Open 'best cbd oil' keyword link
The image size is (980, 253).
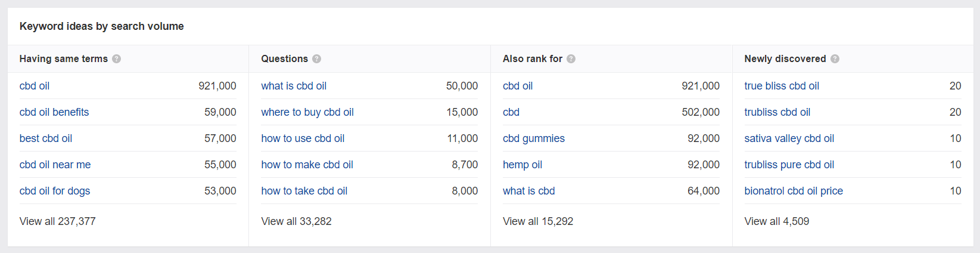(x=46, y=138)
